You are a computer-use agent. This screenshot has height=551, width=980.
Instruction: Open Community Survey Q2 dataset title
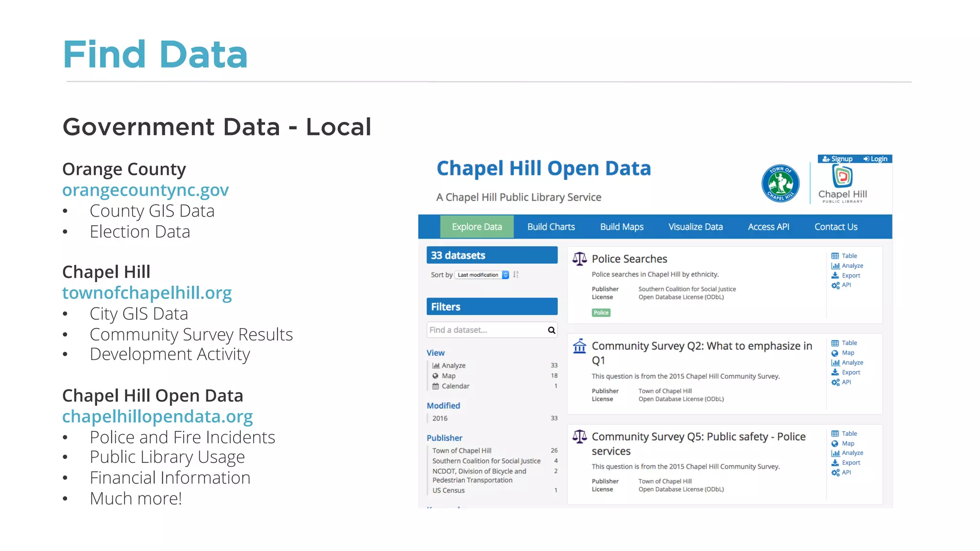702,353
